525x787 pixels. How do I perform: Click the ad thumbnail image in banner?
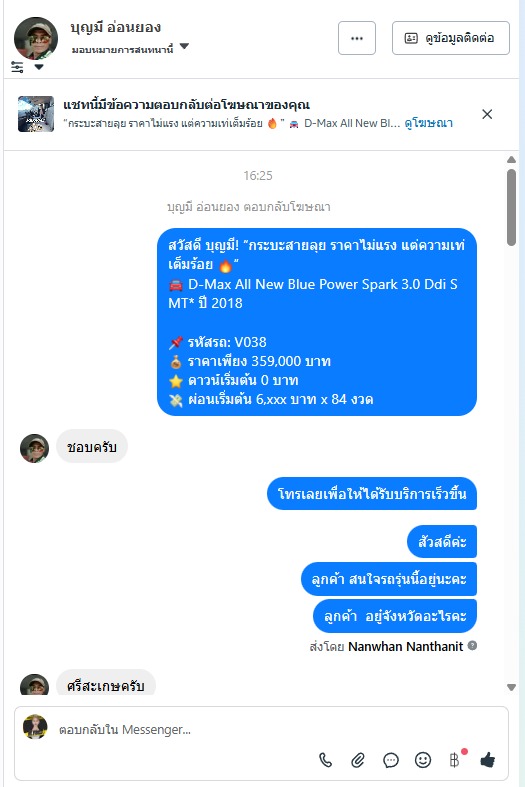coord(36,114)
